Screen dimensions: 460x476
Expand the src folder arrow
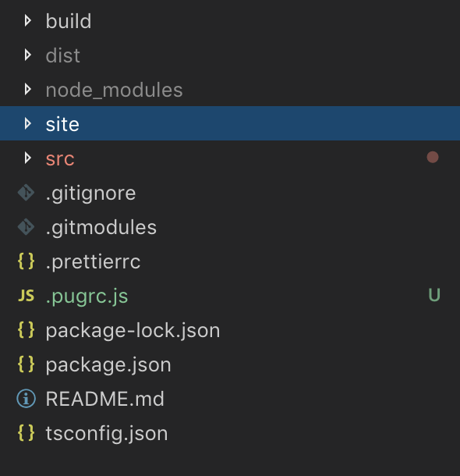point(28,158)
